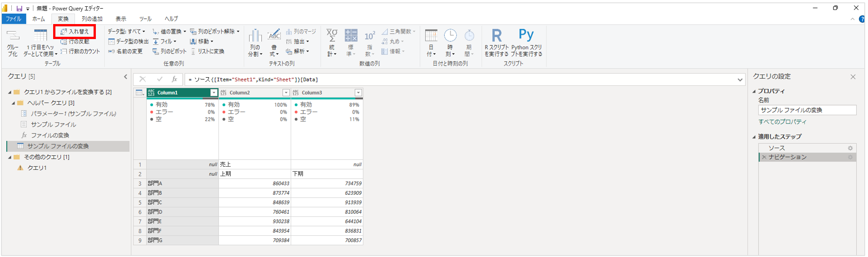Collapse the クエリ pane with chevron
This screenshot has width=868, height=257.
pyautogui.click(x=126, y=77)
